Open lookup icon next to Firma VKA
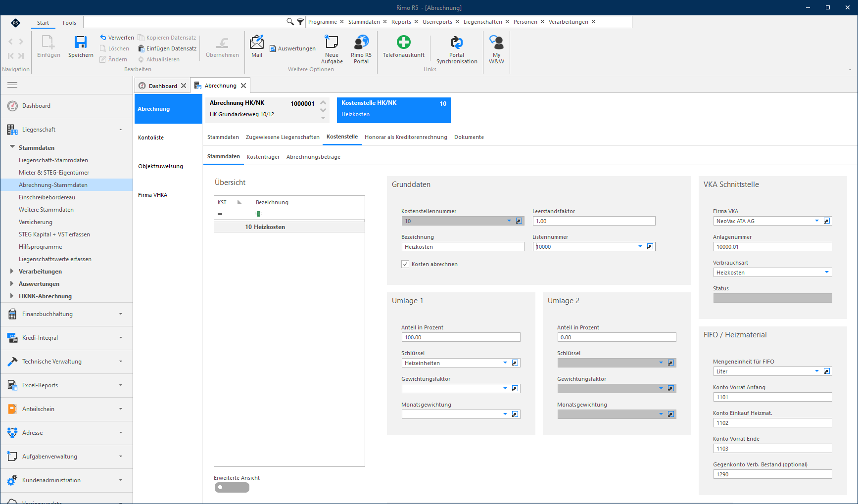Viewport: 858px width, 504px height. pyautogui.click(x=826, y=221)
